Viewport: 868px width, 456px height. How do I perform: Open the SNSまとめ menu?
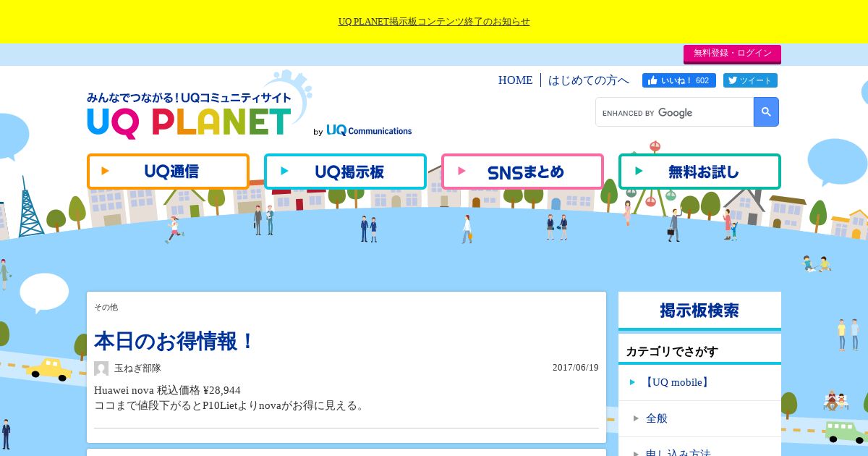522,172
